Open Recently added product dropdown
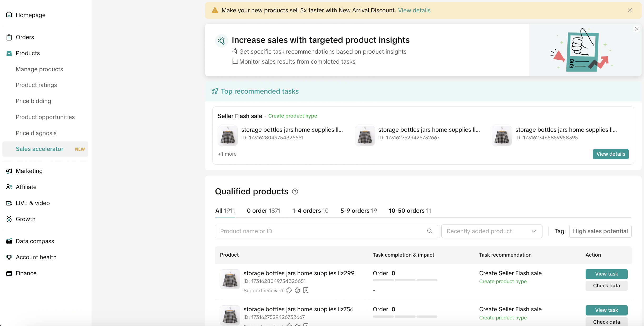The width and height of the screenshot is (644, 326). coord(491,231)
